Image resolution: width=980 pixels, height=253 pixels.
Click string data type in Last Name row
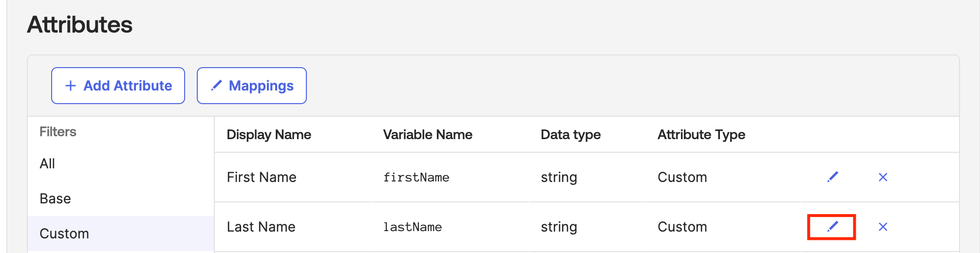point(559,227)
